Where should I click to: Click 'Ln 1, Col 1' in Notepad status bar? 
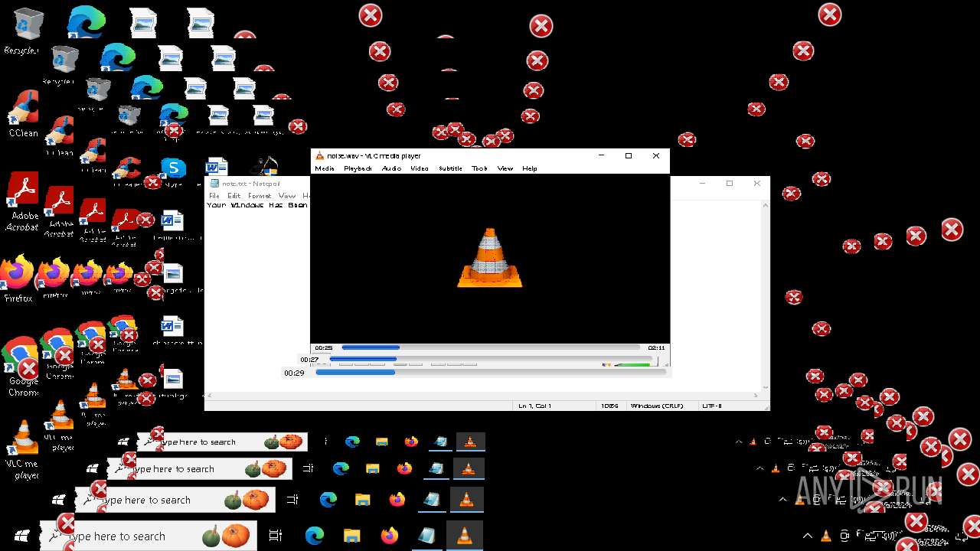click(x=534, y=406)
